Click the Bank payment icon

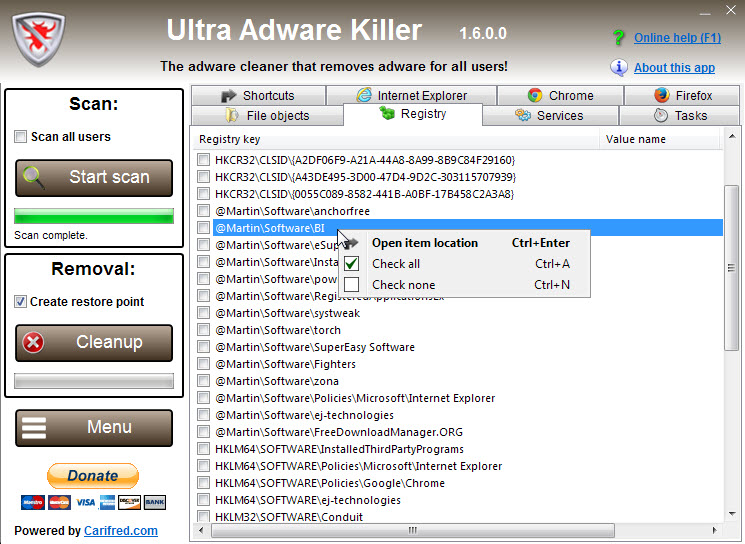(x=155, y=502)
